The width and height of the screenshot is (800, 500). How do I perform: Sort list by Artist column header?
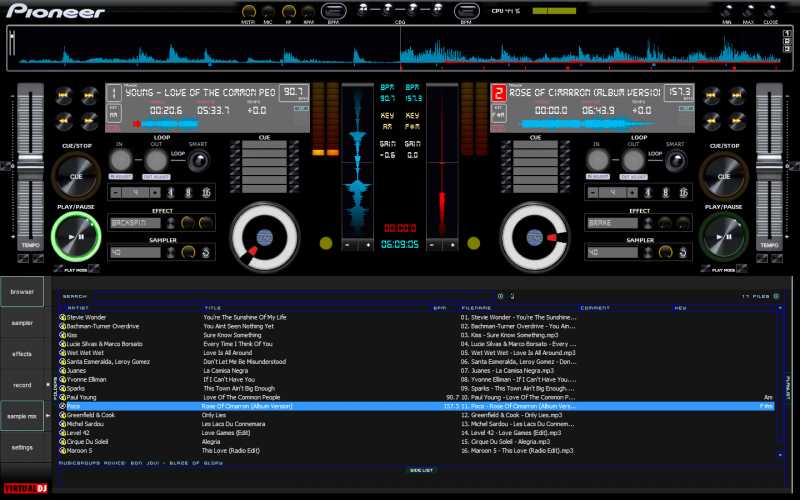coord(78,308)
